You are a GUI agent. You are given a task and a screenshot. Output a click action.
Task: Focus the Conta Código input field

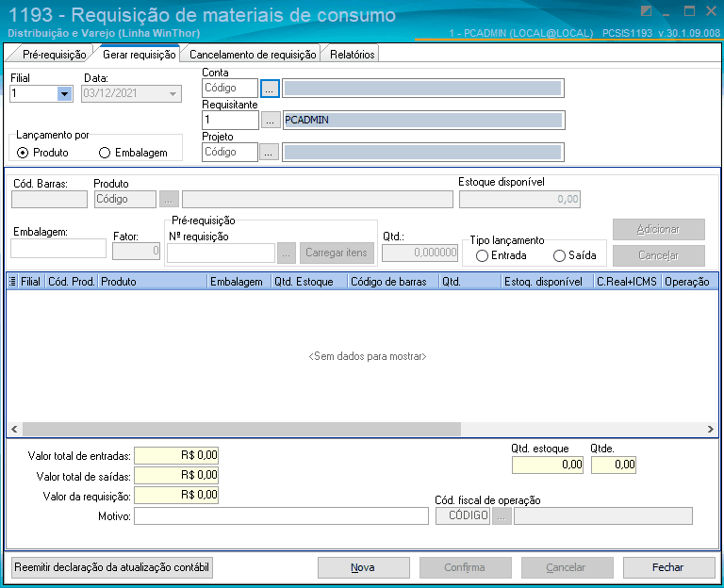point(230,89)
